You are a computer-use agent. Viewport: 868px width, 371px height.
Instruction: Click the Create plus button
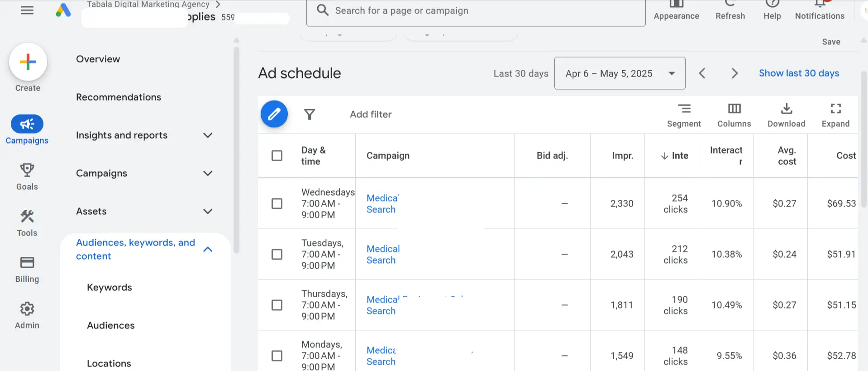(x=28, y=62)
